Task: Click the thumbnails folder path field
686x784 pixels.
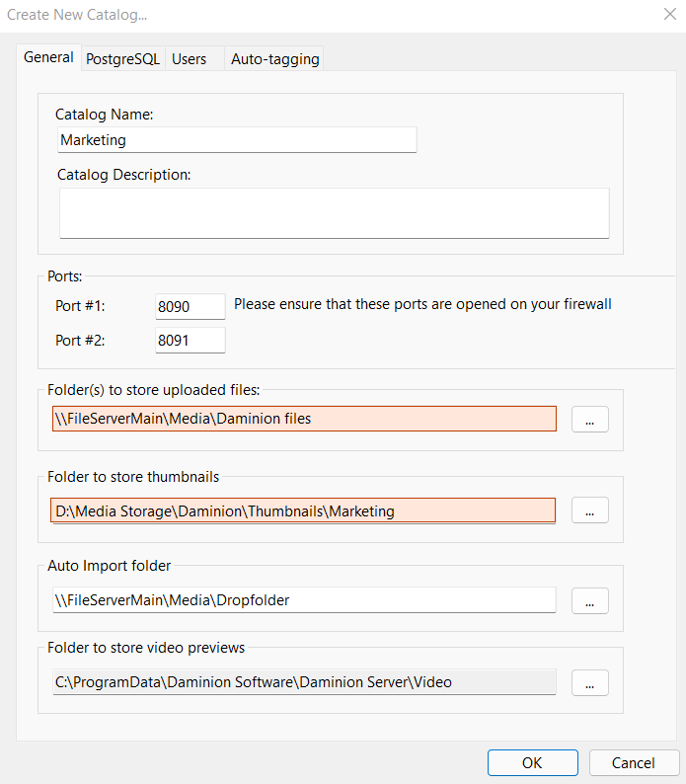Action: point(304,510)
